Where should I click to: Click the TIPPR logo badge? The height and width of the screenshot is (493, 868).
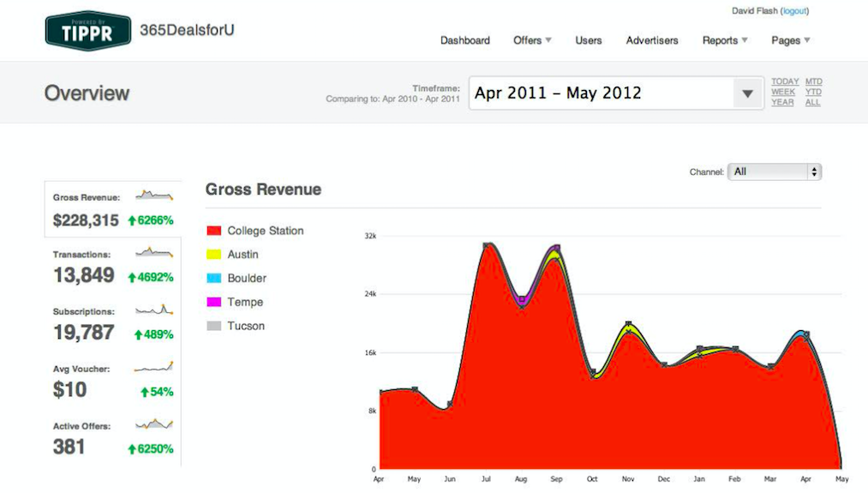87,31
